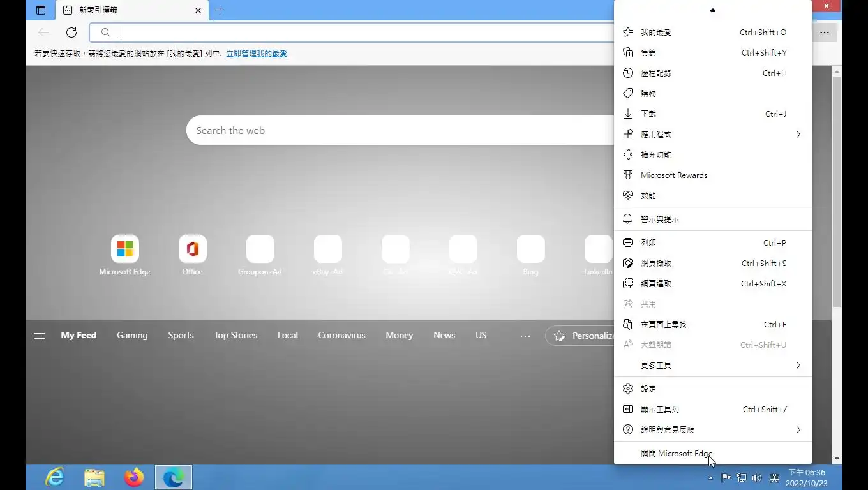
Task: Click the Web select (網頁選取) icon
Action: click(628, 283)
